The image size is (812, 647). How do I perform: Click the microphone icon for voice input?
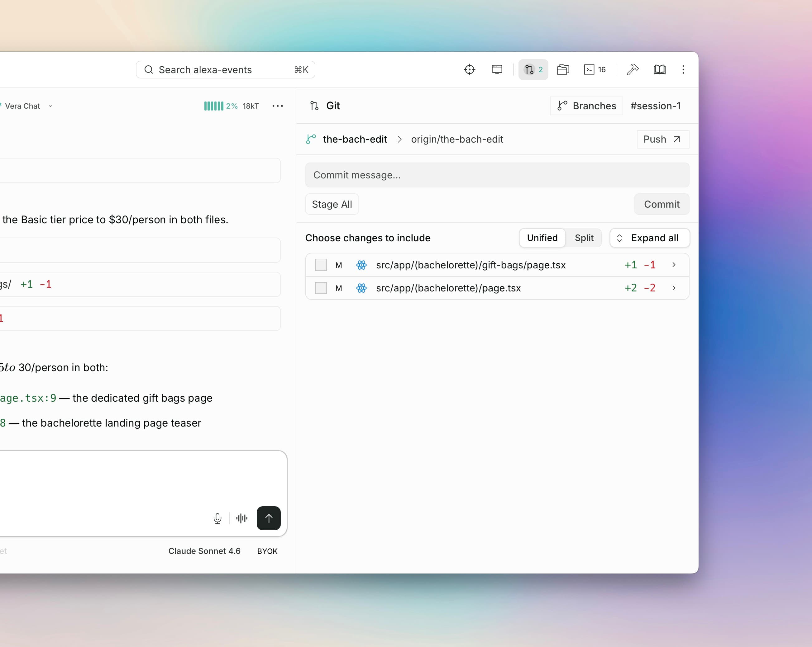point(218,518)
